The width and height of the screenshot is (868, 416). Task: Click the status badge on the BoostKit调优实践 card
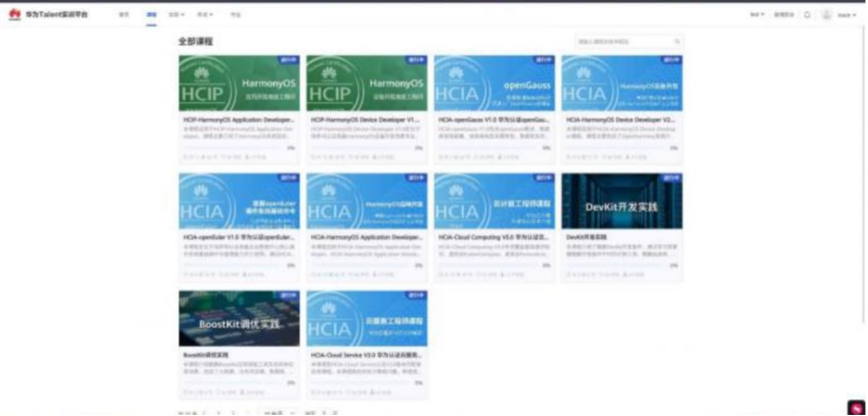pyautogui.click(x=289, y=295)
